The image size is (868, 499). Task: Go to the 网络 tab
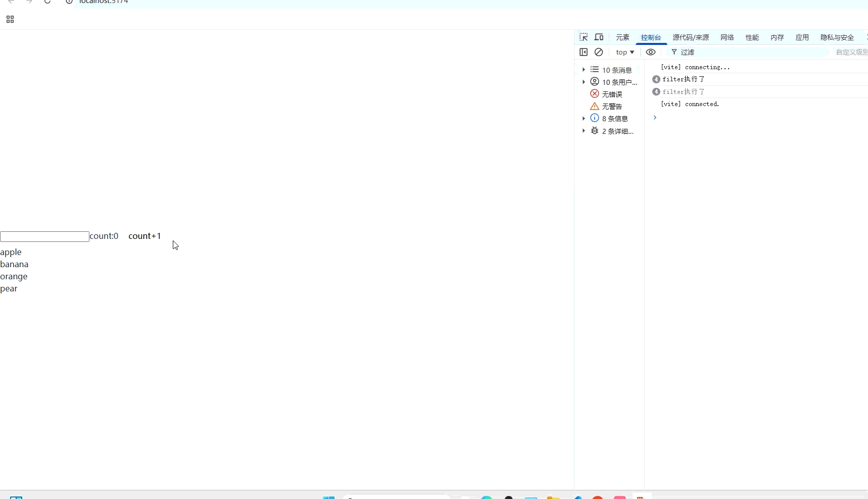(x=727, y=37)
